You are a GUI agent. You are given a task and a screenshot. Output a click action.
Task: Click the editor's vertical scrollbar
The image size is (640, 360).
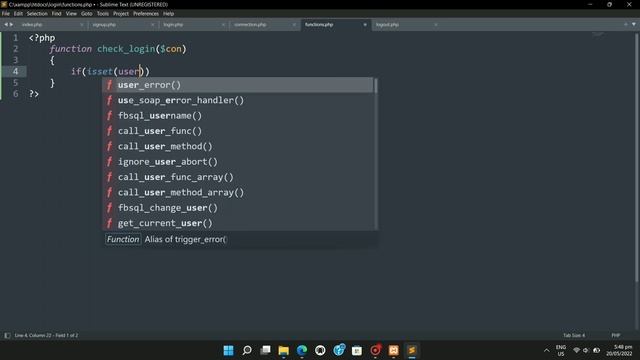(638, 157)
